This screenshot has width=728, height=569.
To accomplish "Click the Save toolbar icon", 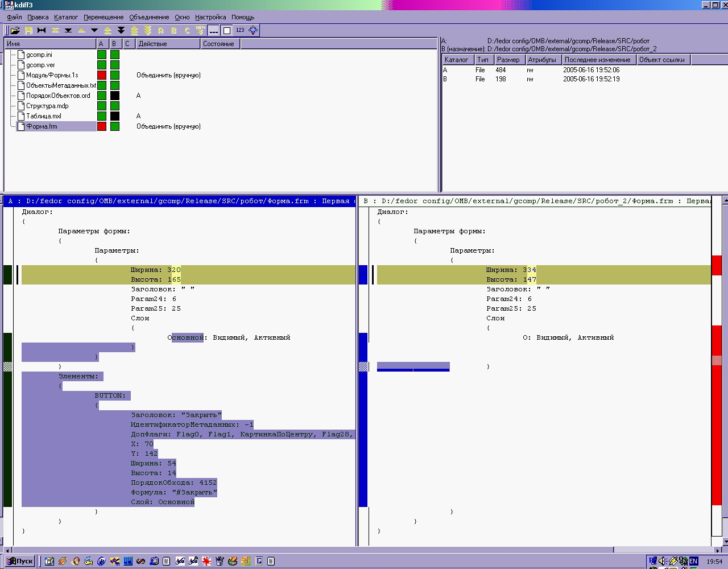I will click(x=28, y=30).
